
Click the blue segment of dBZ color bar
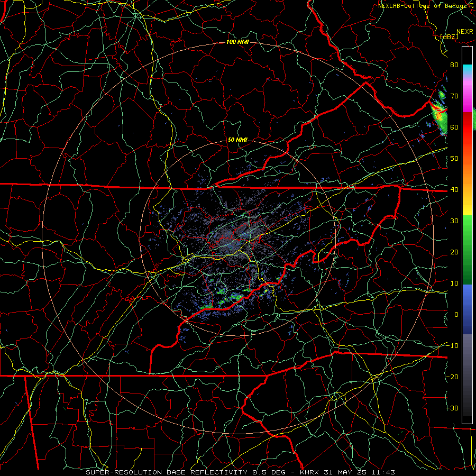click(x=467, y=309)
